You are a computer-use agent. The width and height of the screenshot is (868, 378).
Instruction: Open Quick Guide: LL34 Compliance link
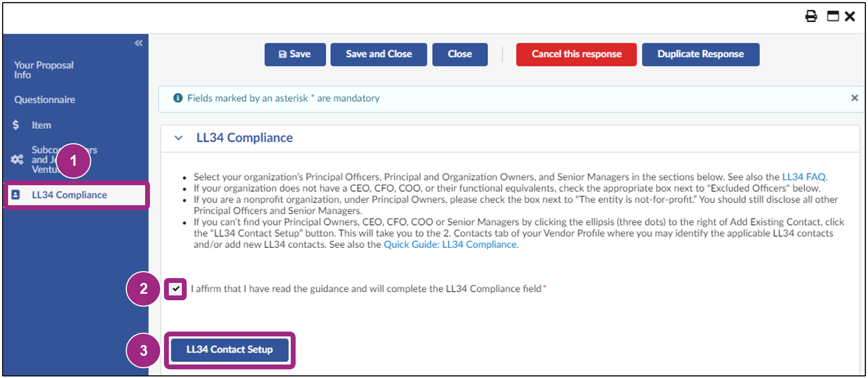pyautogui.click(x=450, y=245)
